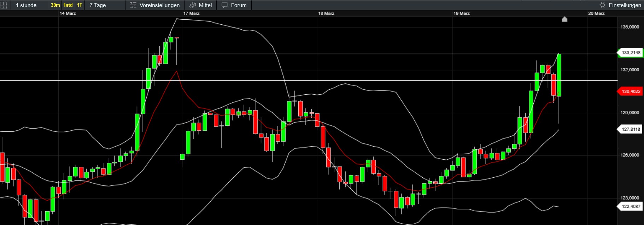Switch chart to 1std interval
Image resolution: width=644 pixels, height=225 pixels.
68,5
